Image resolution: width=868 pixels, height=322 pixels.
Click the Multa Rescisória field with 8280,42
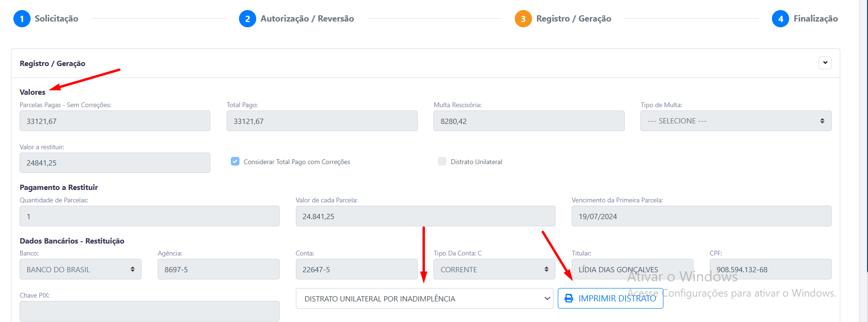[529, 121]
